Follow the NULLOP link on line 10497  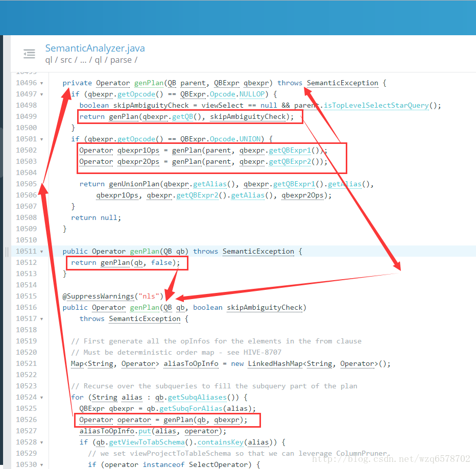click(x=252, y=94)
